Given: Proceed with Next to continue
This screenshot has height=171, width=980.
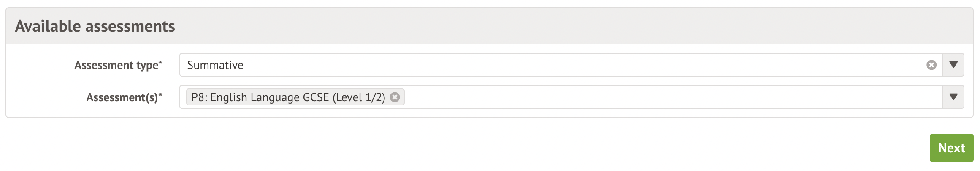Looking at the screenshot, I should 951,148.
